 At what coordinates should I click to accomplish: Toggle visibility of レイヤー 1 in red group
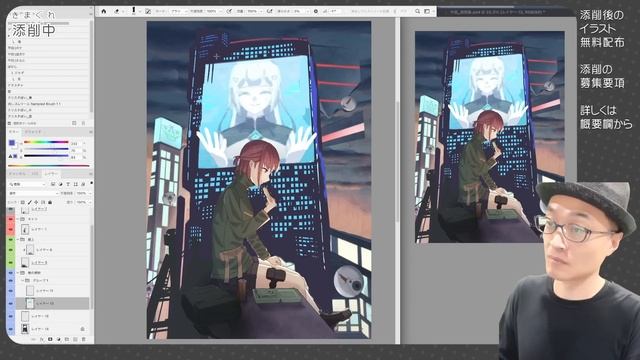[x=11, y=229]
